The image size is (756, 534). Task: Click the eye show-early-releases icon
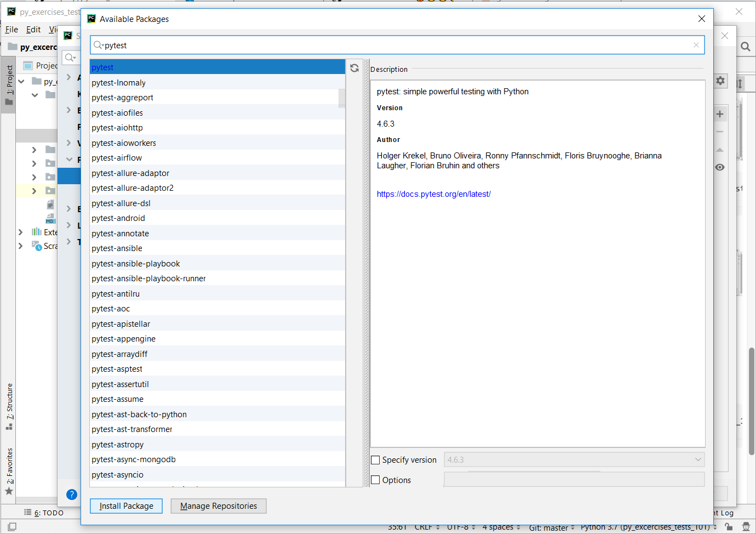720,167
